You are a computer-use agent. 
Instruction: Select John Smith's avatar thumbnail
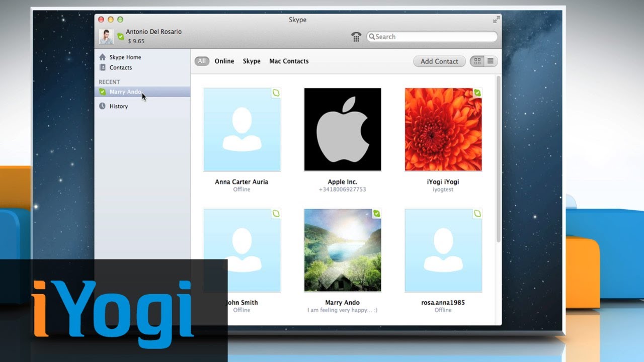pos(242,250)
